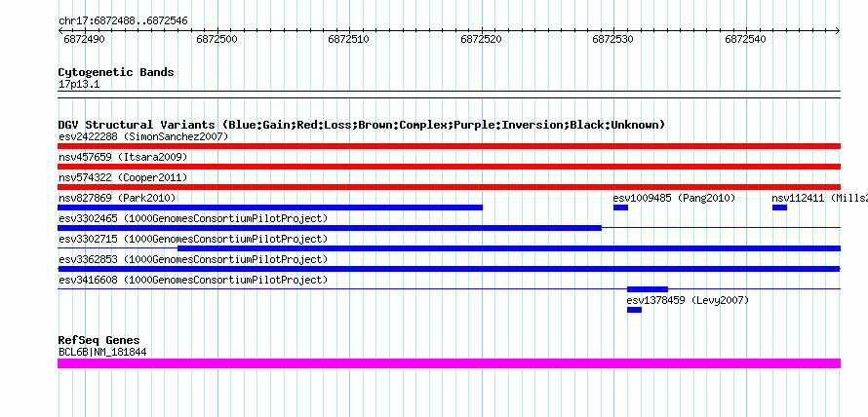Click the short blue bar under nsv112411
Viewport: 868px width, 417px height.
pos(779,208)
